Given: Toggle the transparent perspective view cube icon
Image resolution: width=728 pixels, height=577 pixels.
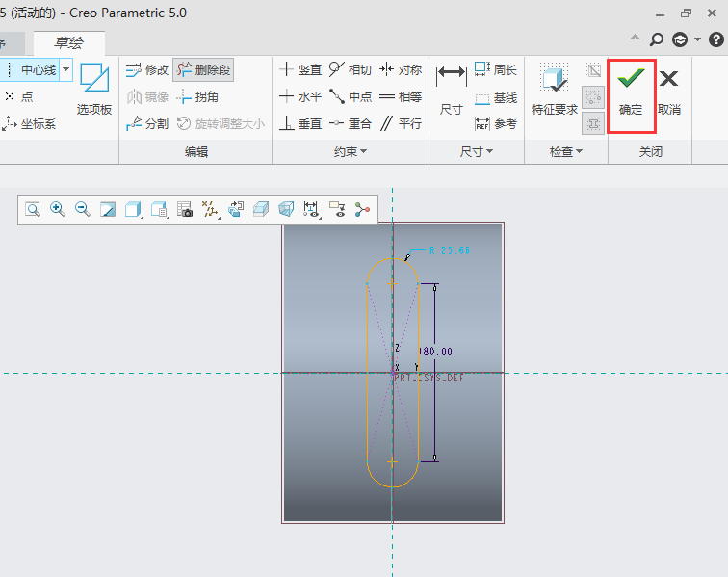Looking at the screenshot, I should [x=286, y=209].
